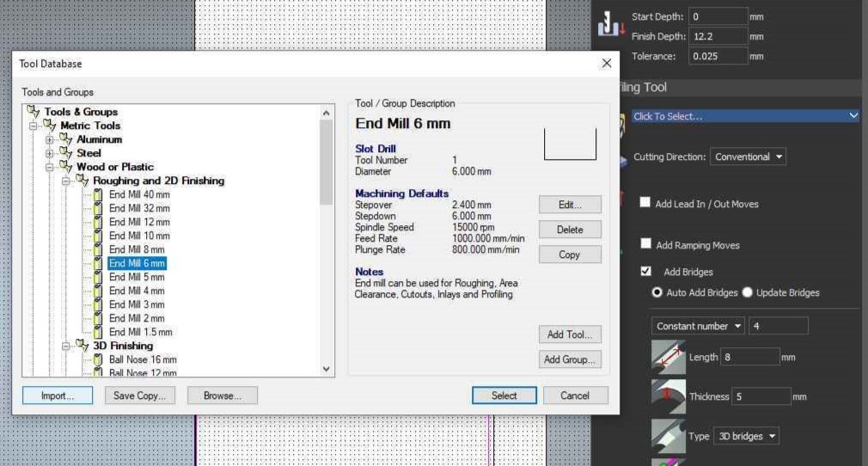868x466 pixels.
Task: Click the Roughing and 2D Finishing group icon
Action: pyautogui.click(x=83, y=180)
